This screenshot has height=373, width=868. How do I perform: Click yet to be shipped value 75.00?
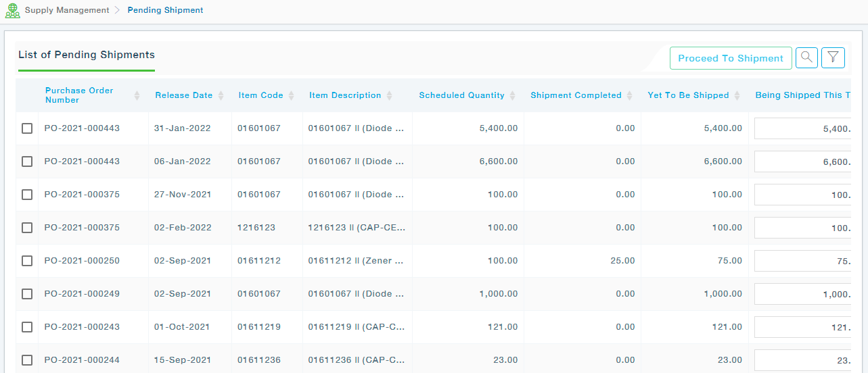730,261
